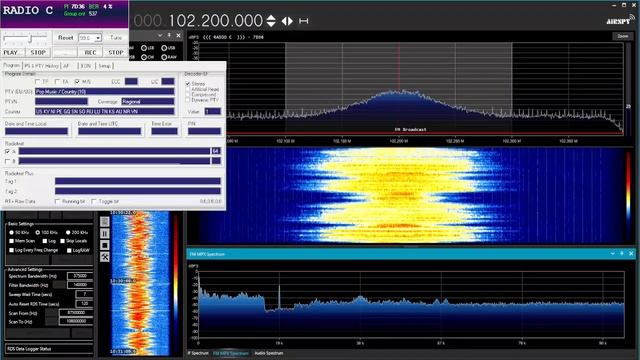
Task: Enable the Compressed checkbox
Action: pyautogui.click(x=188, y=94)
